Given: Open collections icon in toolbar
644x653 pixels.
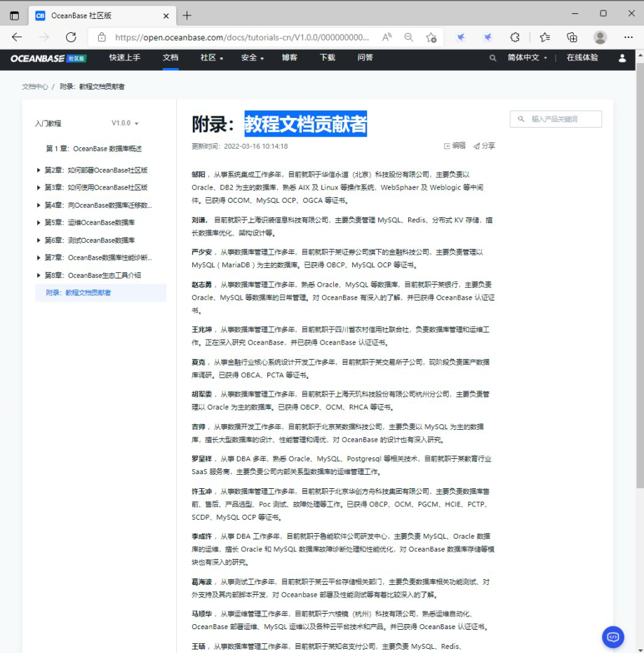Looking at the screenshot, I should (572, 37).
